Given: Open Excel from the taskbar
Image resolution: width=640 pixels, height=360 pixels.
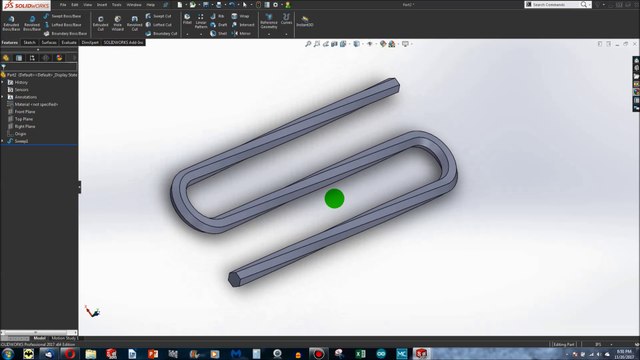Looking at the screenshot, I should pyautogui.click(x=360, y=354).
